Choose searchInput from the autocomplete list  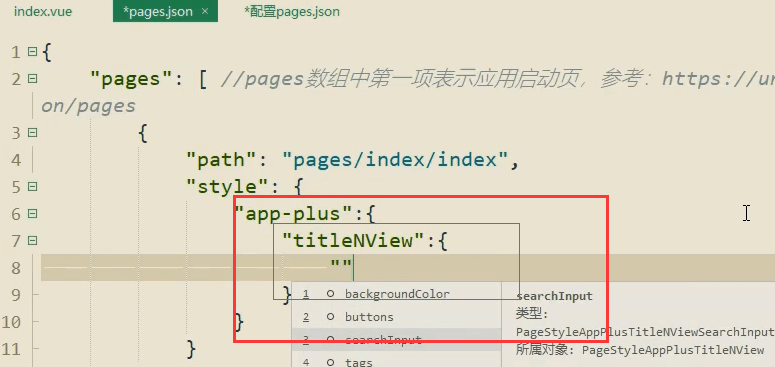(x=396, y=340)
